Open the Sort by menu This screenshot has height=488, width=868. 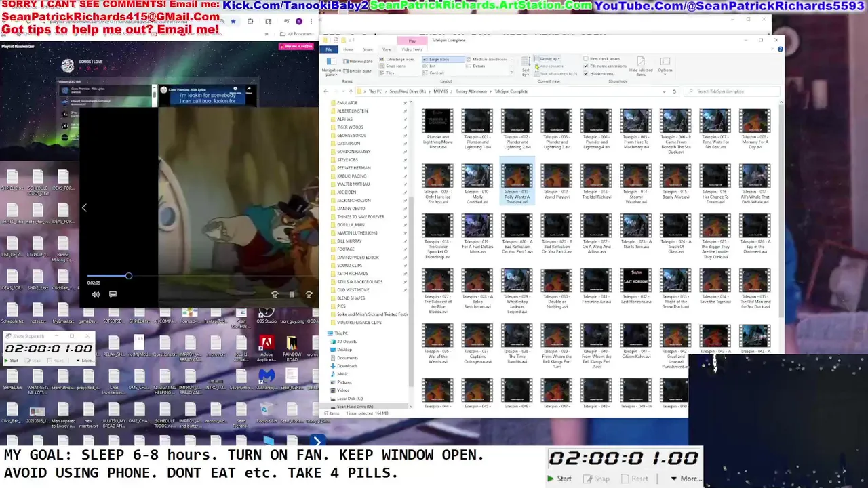coord(526,66)
